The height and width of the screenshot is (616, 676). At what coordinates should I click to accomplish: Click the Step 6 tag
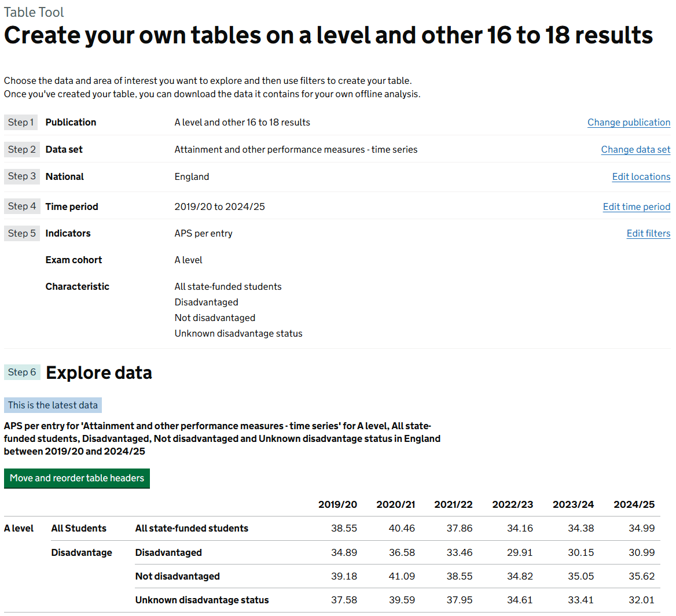[x=22, y=372]
